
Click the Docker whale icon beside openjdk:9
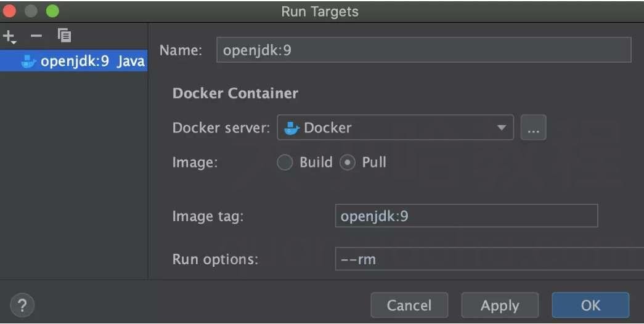(28, 62)
